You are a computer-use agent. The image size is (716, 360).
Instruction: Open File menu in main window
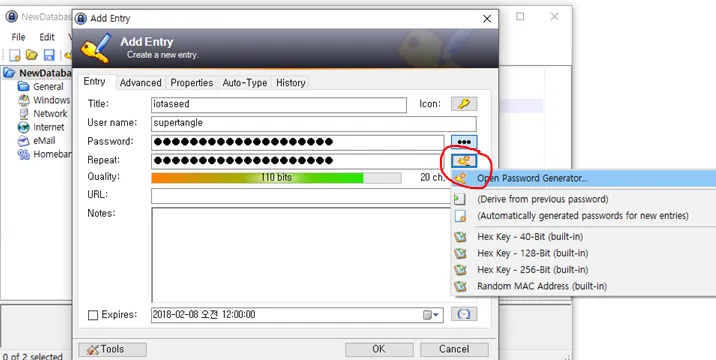coord(18,37)
